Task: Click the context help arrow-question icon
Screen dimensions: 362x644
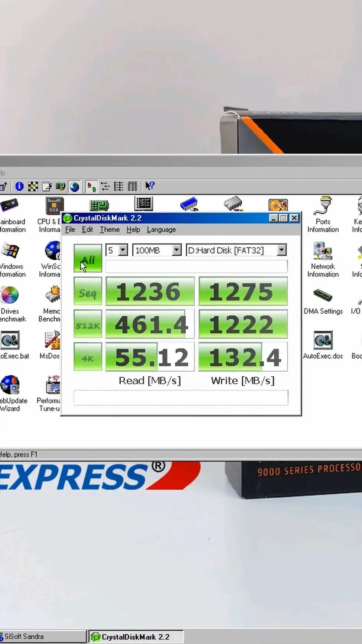Action: (150, 186)
